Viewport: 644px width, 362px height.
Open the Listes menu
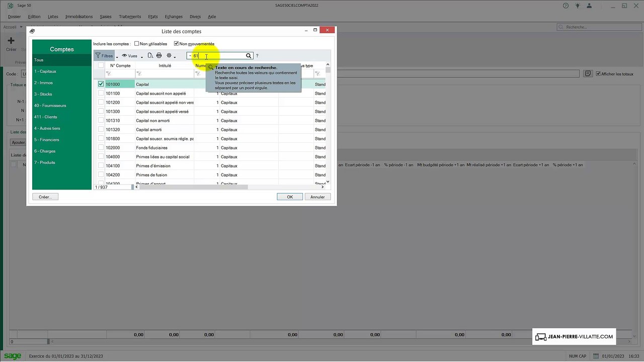(53, 17)
